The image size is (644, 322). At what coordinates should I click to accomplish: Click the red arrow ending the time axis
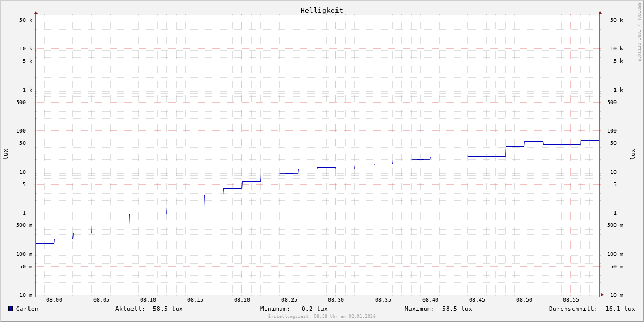tap(602, 295)
